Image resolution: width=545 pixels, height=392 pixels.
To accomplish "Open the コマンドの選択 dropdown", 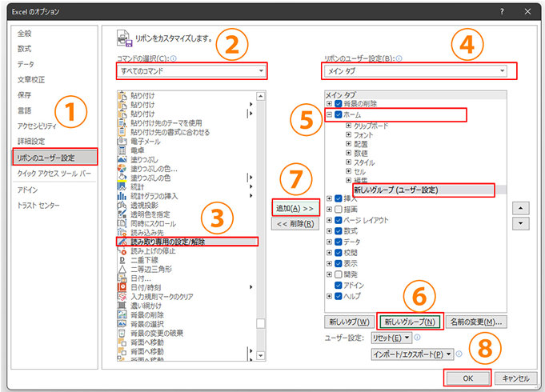I will click(191, 71).
